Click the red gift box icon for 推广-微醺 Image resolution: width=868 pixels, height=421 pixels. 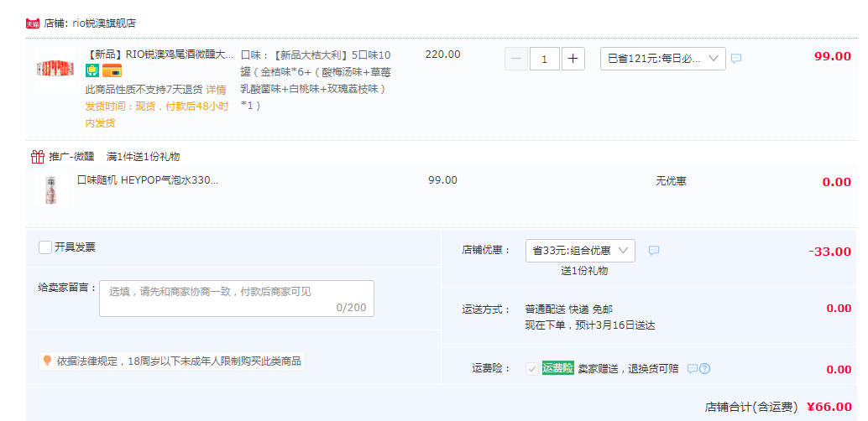(x=38, y=157)
